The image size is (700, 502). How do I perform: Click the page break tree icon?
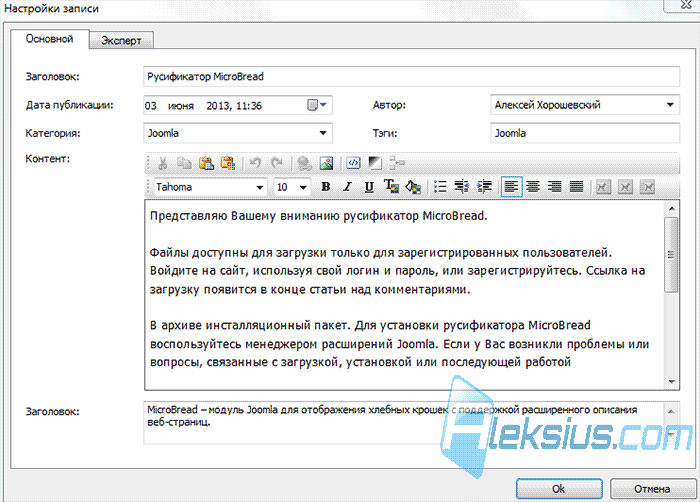[x=396, y=163]
